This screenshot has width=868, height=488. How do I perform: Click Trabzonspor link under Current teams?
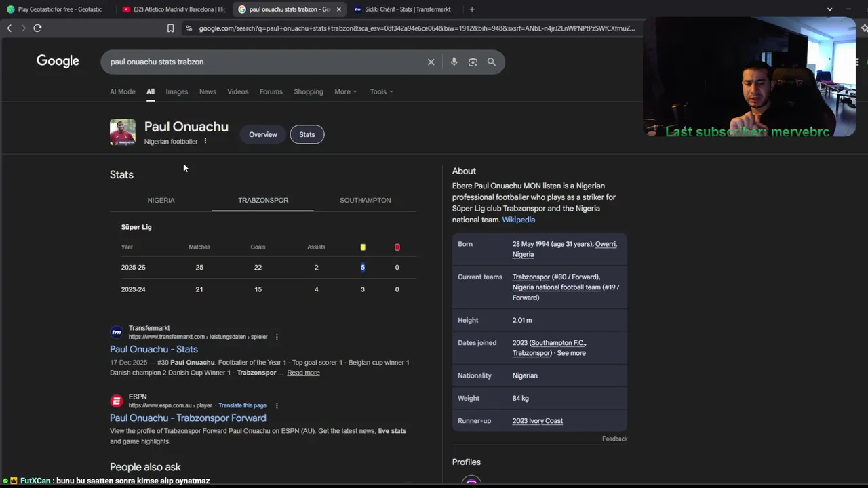click(531, 277)
